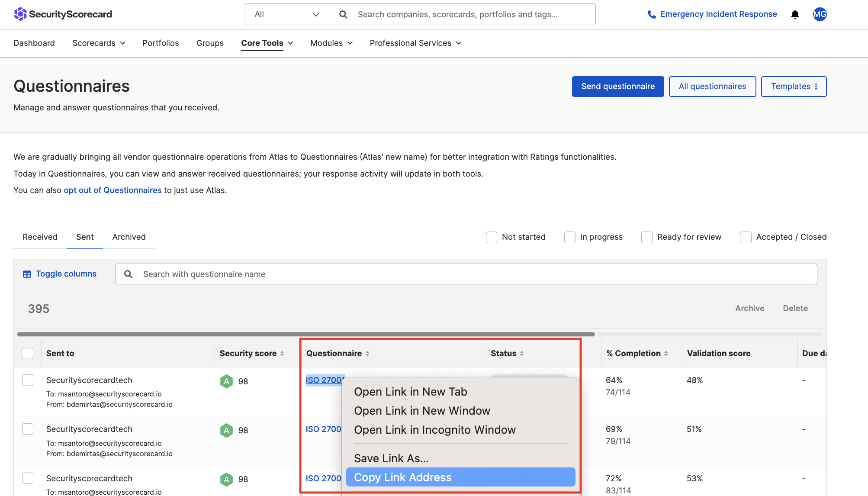Open the Templates dropdown button
The image size is (868, 496).
click(794, 87)
